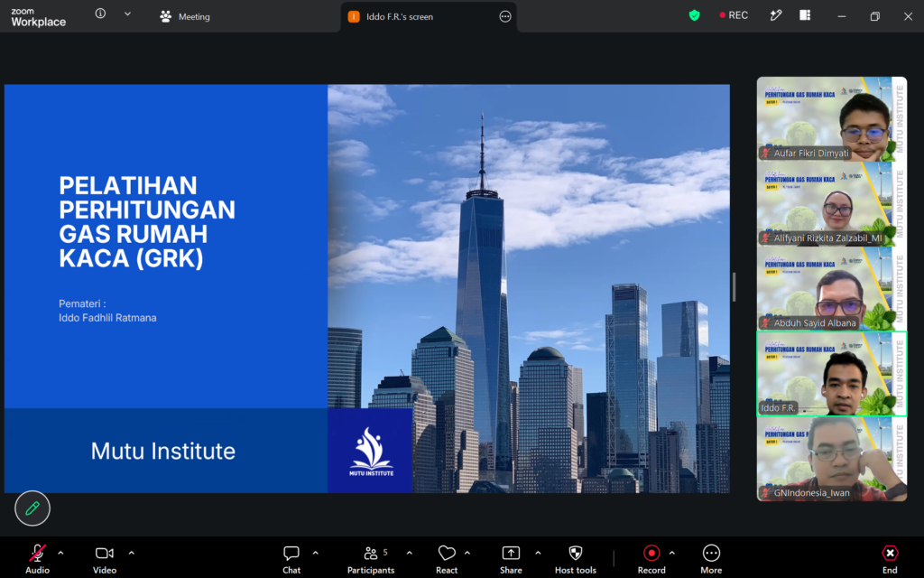Image resolution: width=924 pixels, height=578 pixels.
Task: Toggle the Record button
Action: (651, 558)
